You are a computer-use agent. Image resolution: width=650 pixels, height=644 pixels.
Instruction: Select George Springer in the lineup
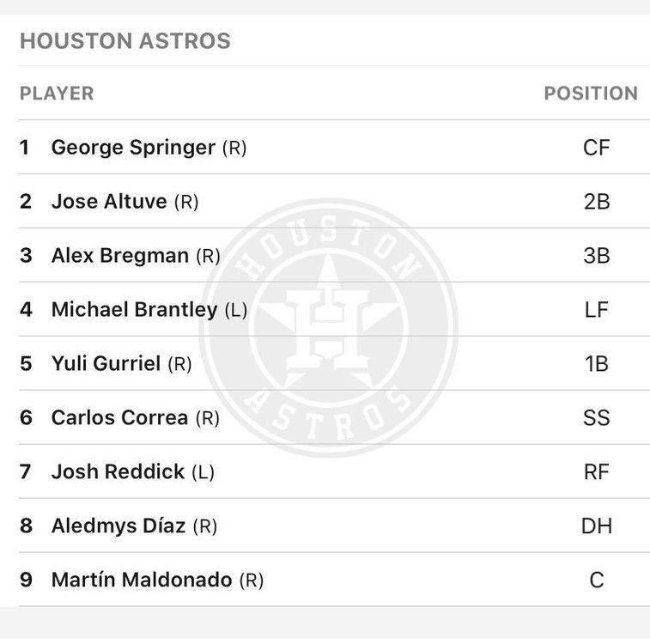point(133,148)
